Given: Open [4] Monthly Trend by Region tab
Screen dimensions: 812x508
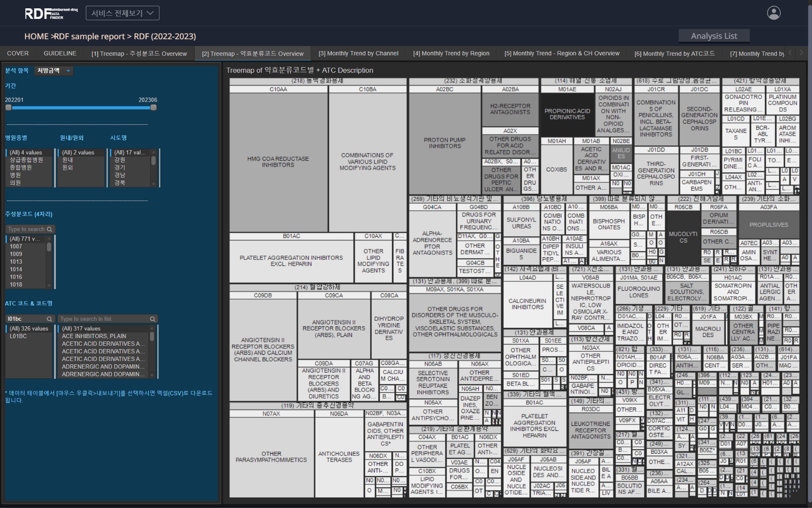Looking at the screenshot, I should 451,53.
